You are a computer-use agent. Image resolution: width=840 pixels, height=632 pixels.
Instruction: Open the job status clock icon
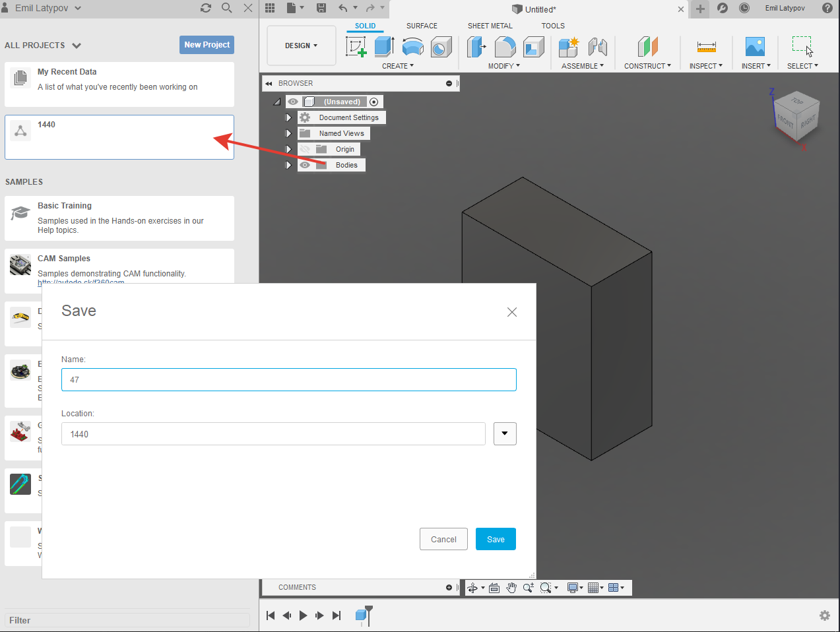point(744,8)
